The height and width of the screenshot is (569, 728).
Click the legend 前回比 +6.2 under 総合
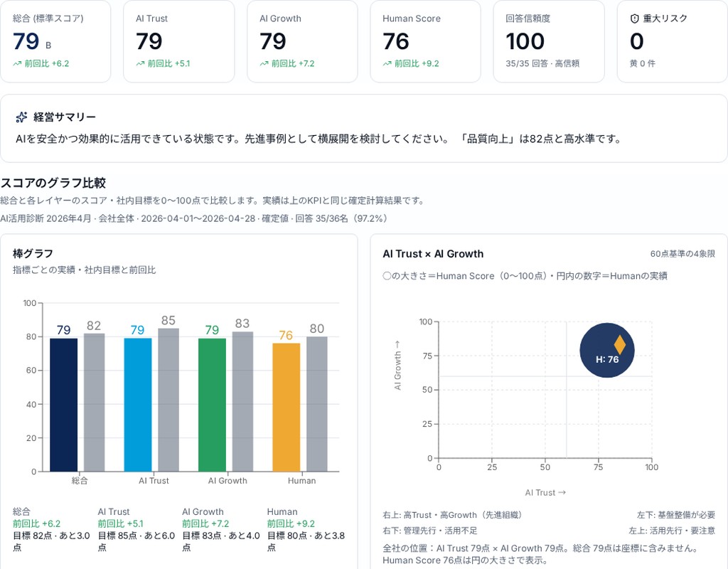pos(37,524)
